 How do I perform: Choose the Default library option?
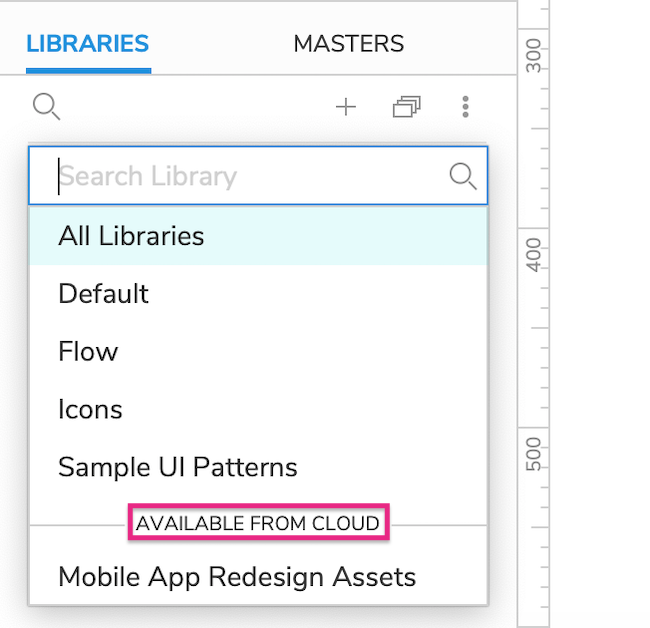click(x=258, y=293)
